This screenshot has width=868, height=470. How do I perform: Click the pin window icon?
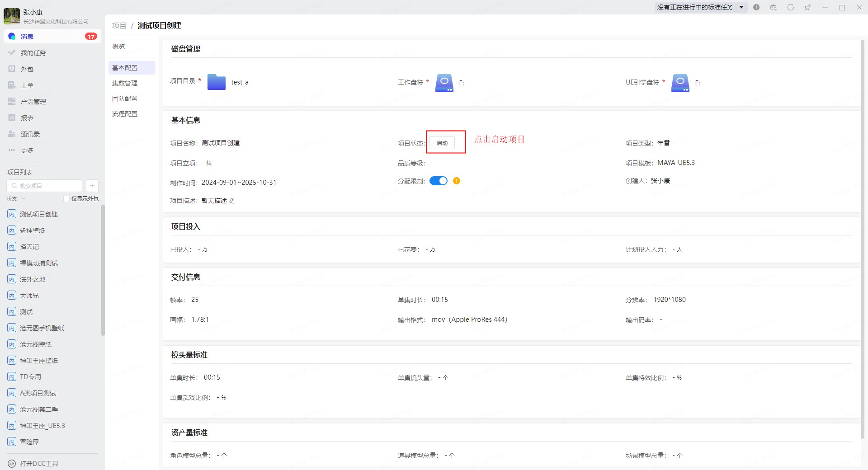[x=807, y=7]
